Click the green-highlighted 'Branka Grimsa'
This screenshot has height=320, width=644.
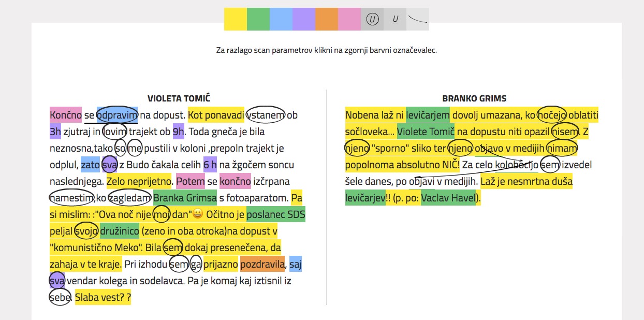[x=185, y=198]
